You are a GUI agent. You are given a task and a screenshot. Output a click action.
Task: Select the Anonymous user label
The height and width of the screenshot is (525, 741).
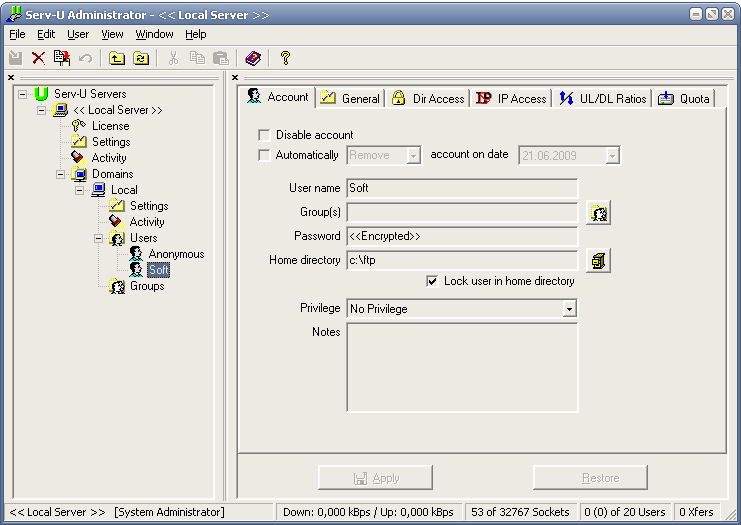(x=176, y=254)
